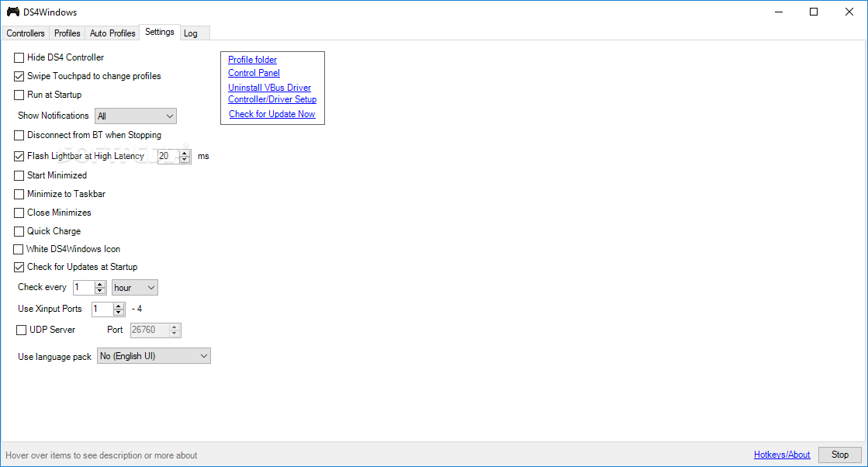Go to the Auto Profiles tab
The image size is (868, 467).
click(112, 33)
